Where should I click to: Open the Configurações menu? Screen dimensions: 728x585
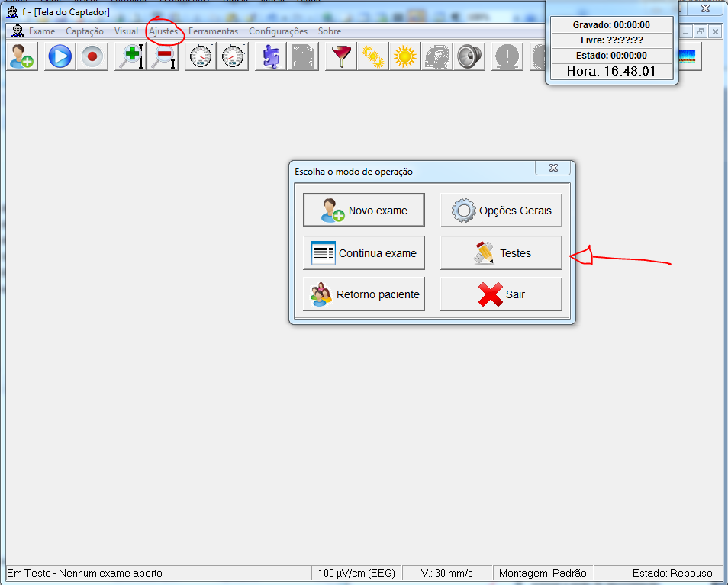coord(278,31)
